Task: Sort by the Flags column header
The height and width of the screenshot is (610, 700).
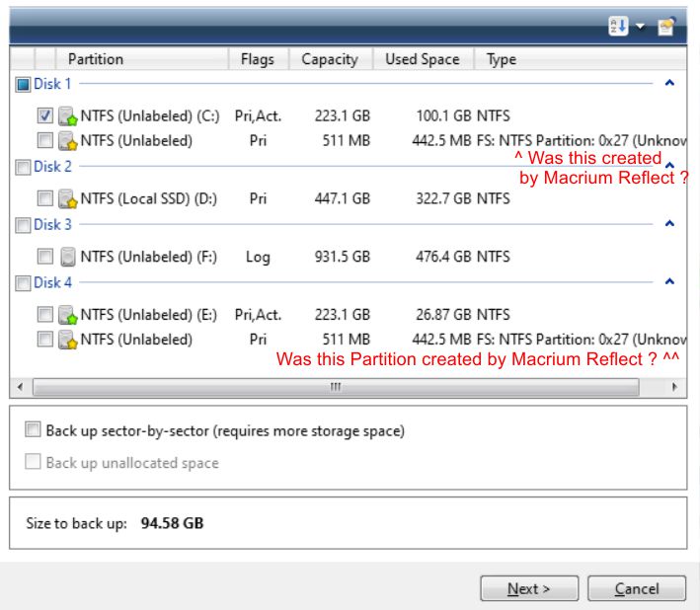Action: coord(259,59)
